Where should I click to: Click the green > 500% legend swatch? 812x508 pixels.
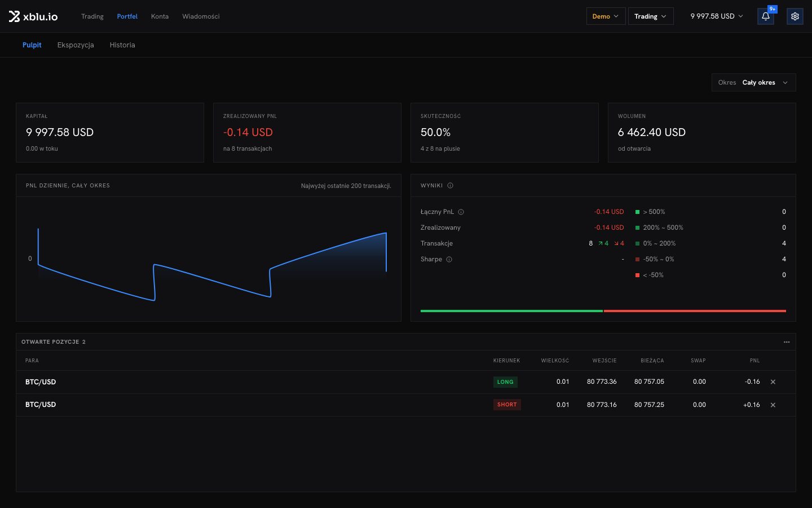coord(638,212)
